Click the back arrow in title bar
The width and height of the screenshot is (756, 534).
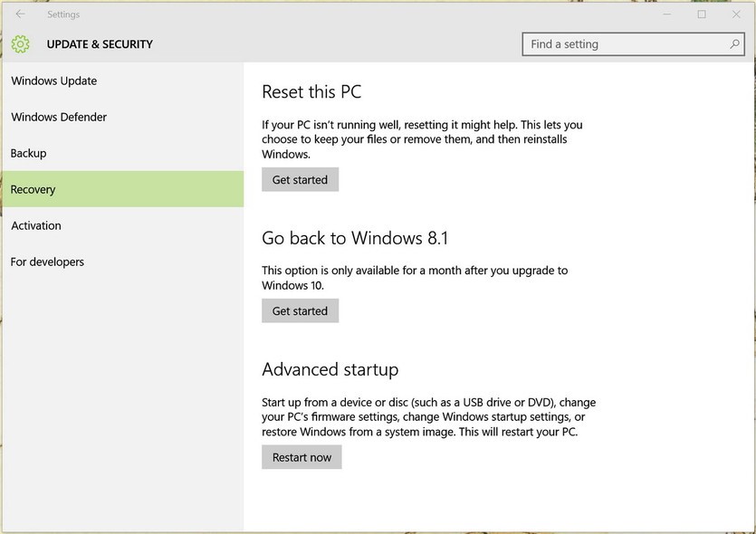pyautogui.click(x=20, y=14)
